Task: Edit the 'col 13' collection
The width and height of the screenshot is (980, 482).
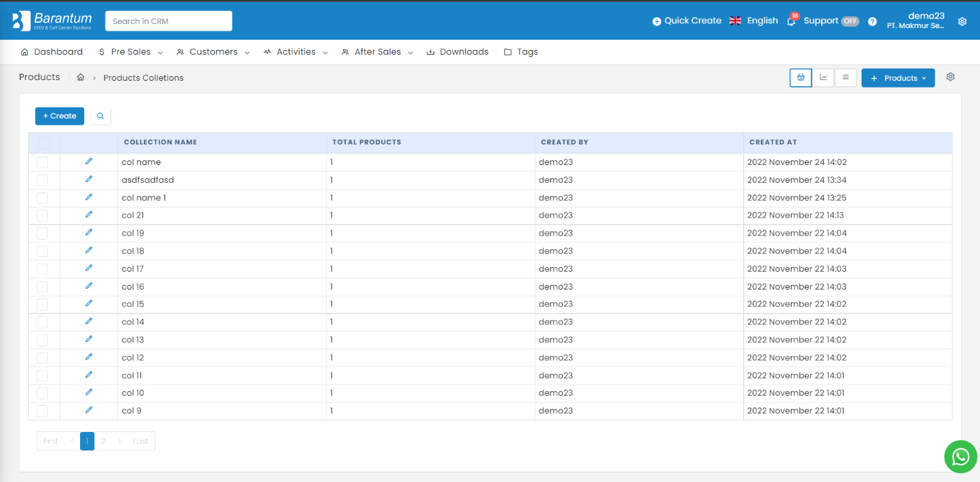Action: point(88,339)
